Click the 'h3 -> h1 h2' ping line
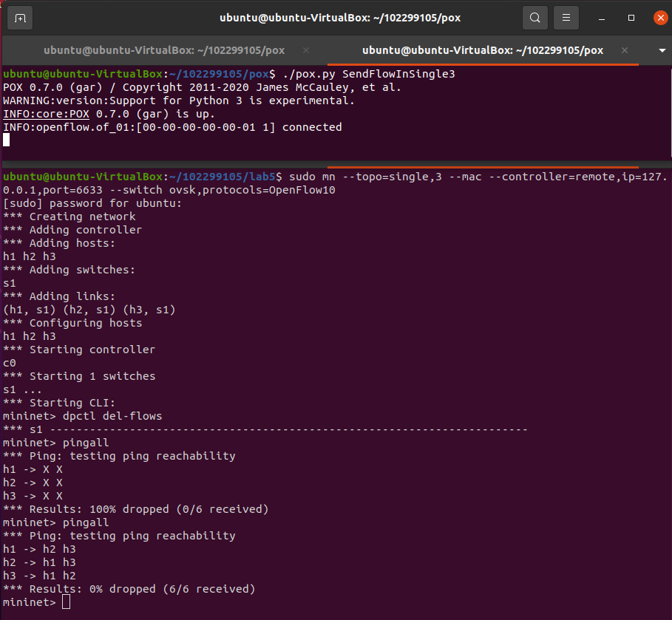 39,576
